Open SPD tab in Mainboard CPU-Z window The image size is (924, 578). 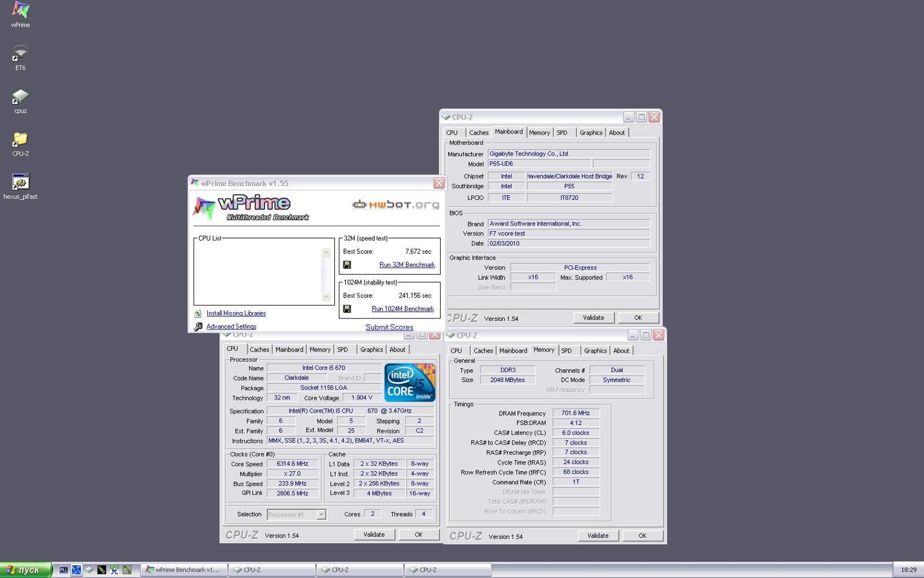[562, 132]
